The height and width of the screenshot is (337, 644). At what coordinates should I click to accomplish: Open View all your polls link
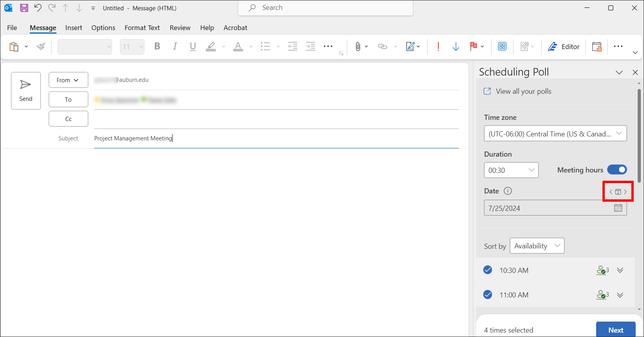coord(523,91)
